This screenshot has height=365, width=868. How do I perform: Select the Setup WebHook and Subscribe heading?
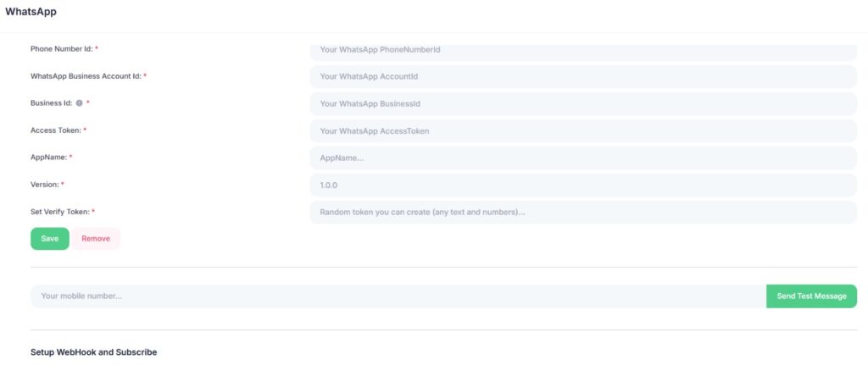(x=93, y=351)
